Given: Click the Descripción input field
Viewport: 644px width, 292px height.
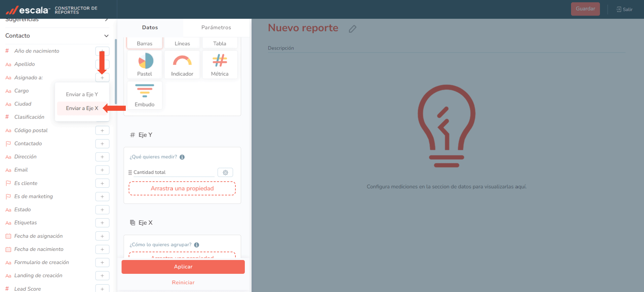Looking at the screenshot, I should (x=446, y=48).
